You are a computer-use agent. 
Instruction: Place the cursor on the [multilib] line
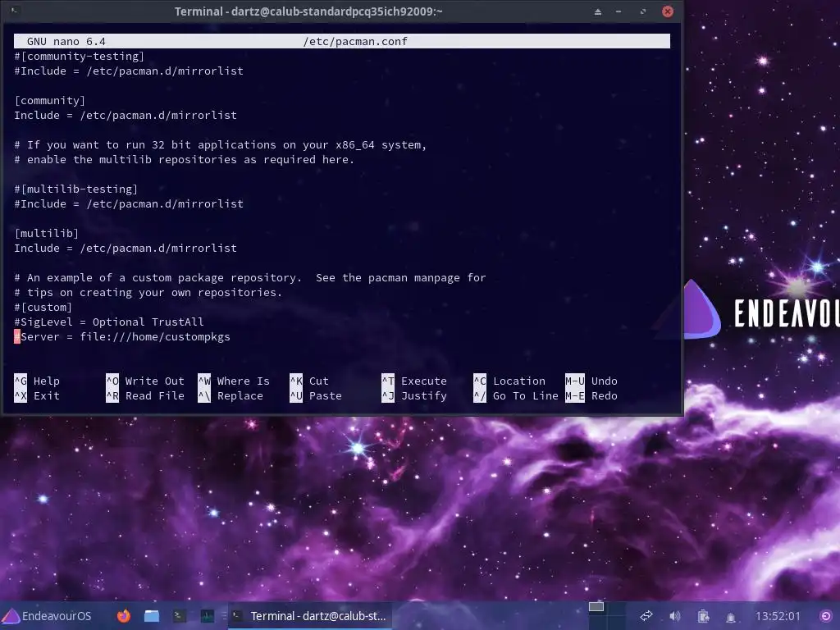coord(47,234)
